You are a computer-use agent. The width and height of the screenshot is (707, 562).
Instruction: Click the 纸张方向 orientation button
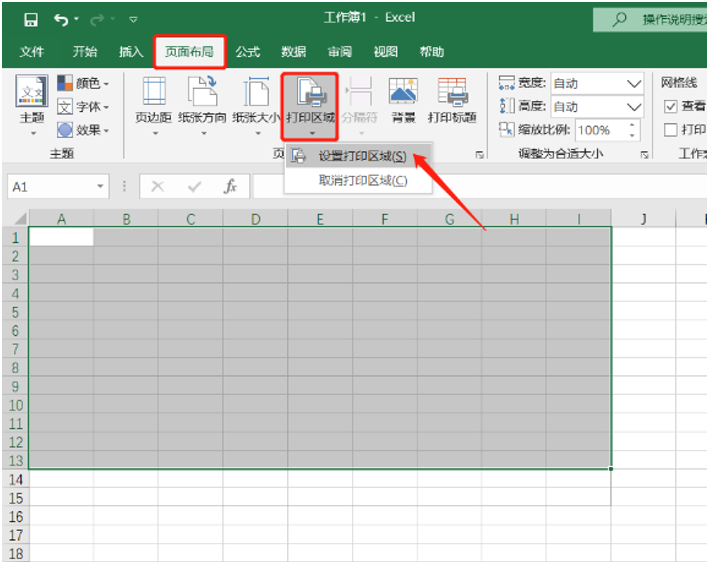(x=202, y=106)
